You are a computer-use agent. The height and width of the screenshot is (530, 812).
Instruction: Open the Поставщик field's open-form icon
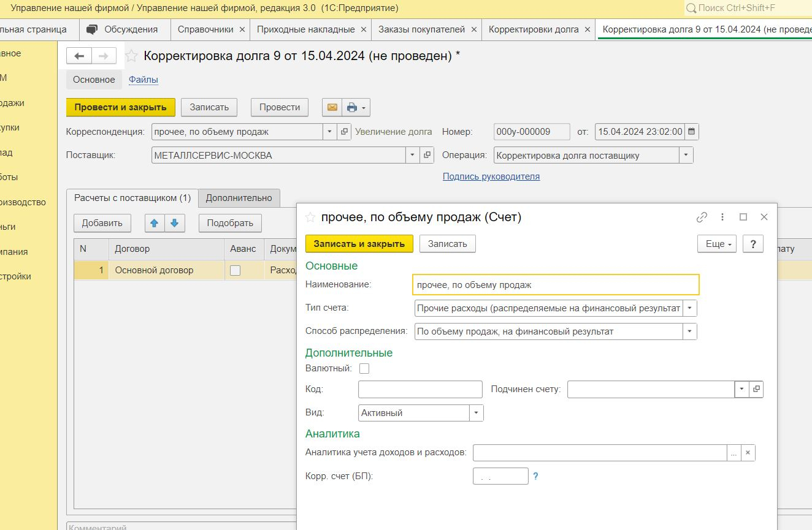427,155
